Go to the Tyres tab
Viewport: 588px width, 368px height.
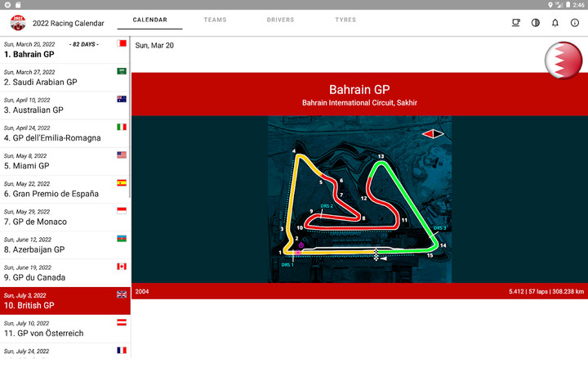(x=345, y=20)
